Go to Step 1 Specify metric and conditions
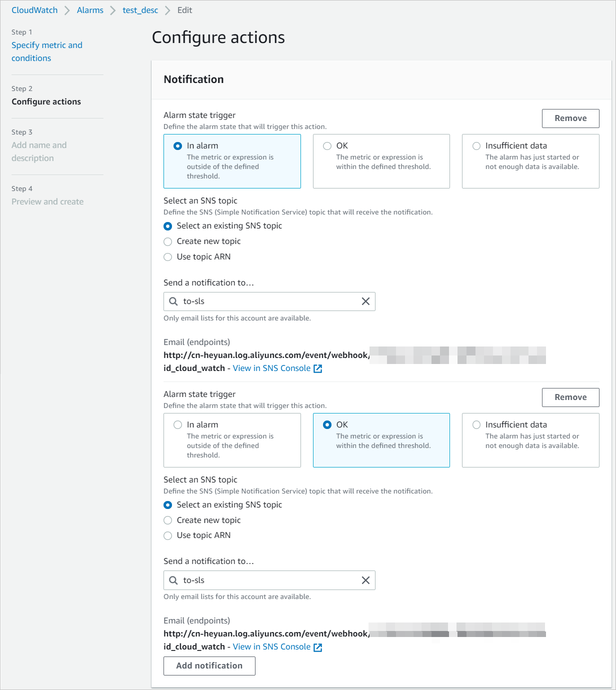616x690 pixels. (x=46, y=51)
